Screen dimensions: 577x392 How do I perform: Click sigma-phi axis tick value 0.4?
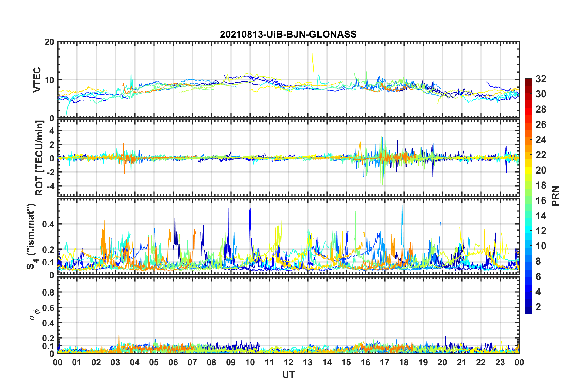49,323
